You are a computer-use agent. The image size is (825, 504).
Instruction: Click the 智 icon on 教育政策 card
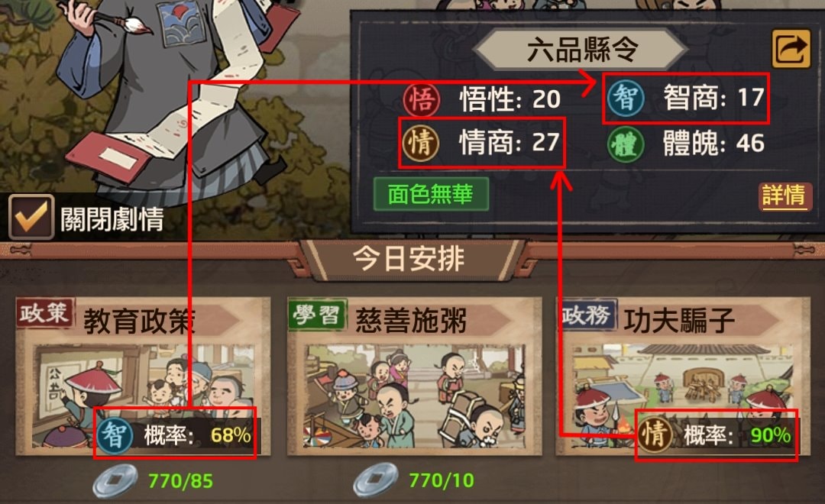coord(114,435)
